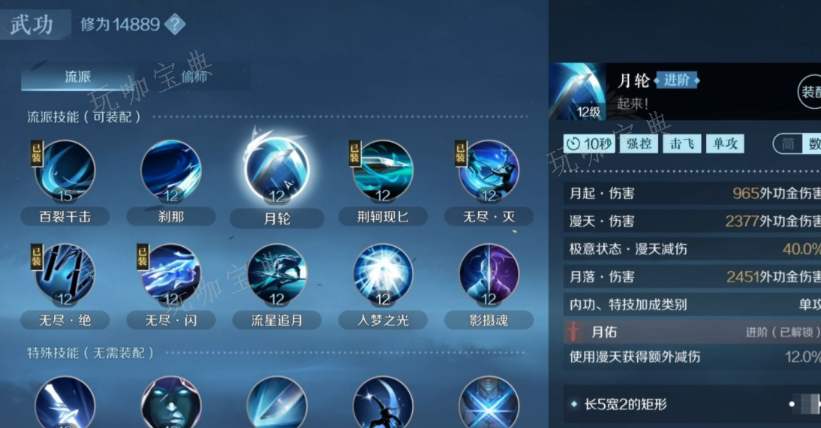Open the 流星追月 skill icon
The width and height of the screenshot is (821, 428).
277,275
